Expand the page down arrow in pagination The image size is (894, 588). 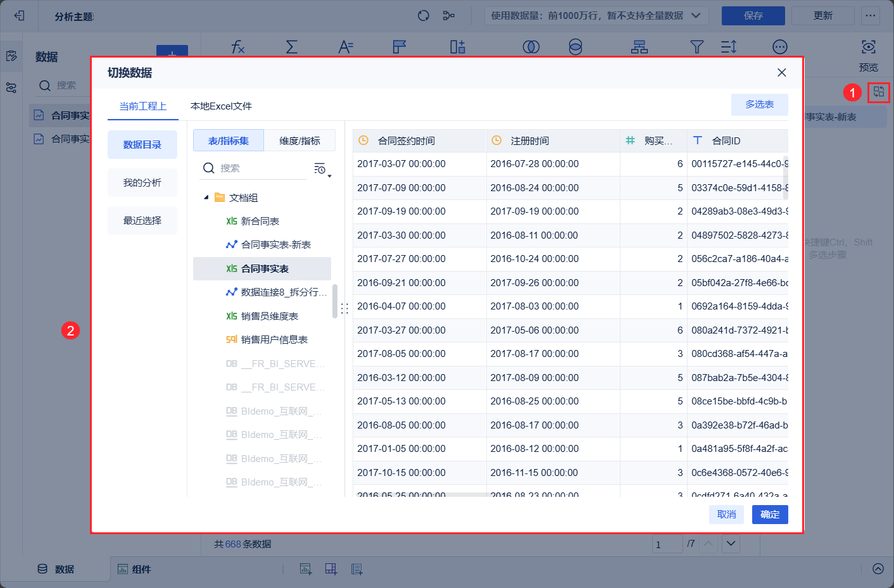(x=731, y=544)
